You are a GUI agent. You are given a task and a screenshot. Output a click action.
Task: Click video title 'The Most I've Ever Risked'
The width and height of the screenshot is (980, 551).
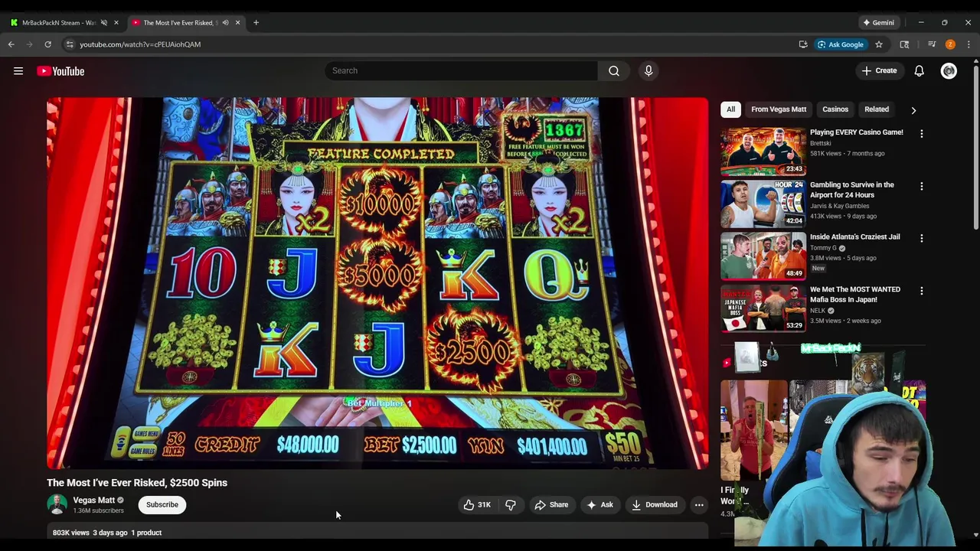(x=137, y=483)
